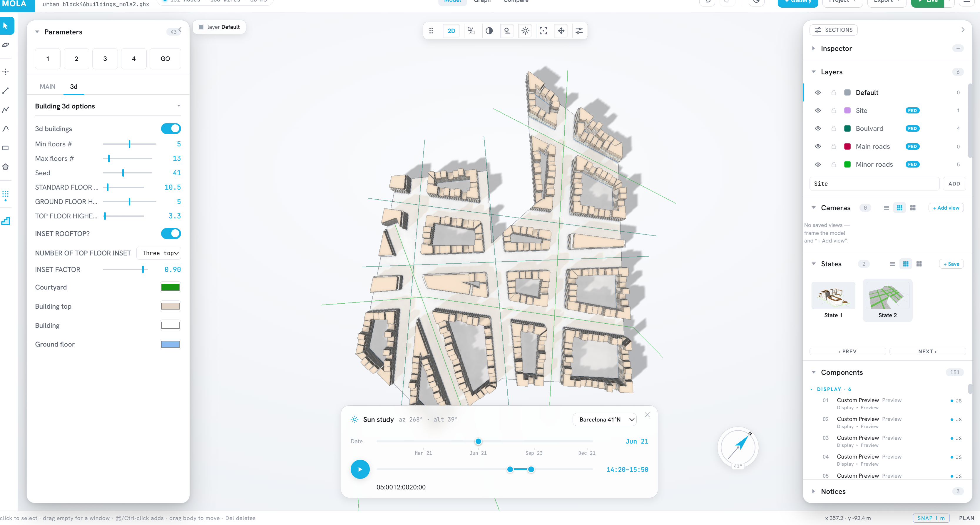Select the polyline tool

(x=6, y=110)
